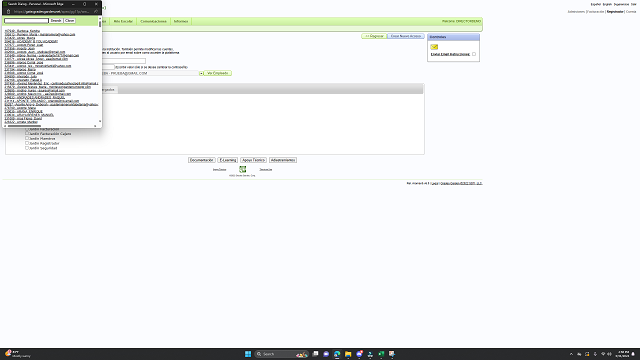This screenshot has width=640, height=360.
Task: Switch language to English
Action: tap(607, 4)
